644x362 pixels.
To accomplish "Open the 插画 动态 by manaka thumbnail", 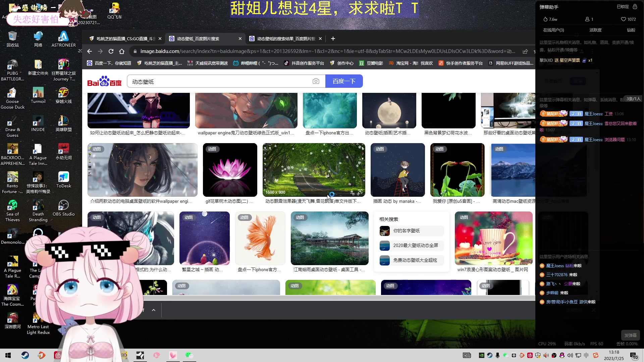I will [x=397, y=170].
